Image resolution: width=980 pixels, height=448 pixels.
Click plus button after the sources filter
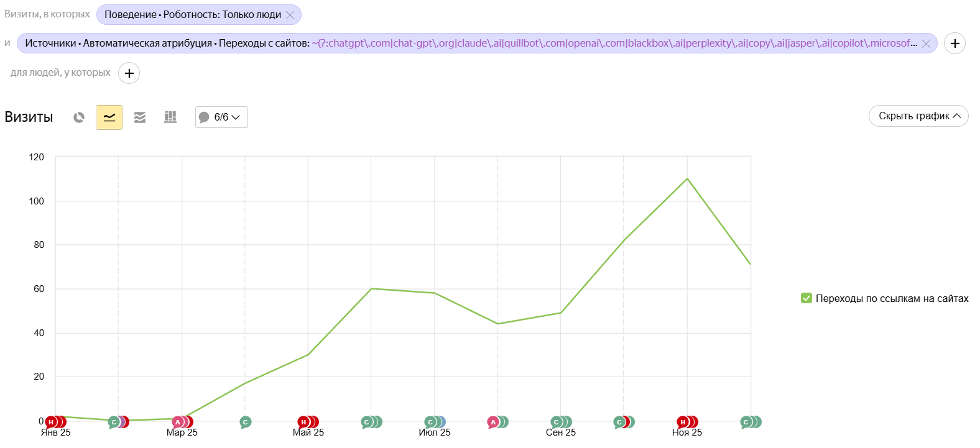(x=955, y=43)
